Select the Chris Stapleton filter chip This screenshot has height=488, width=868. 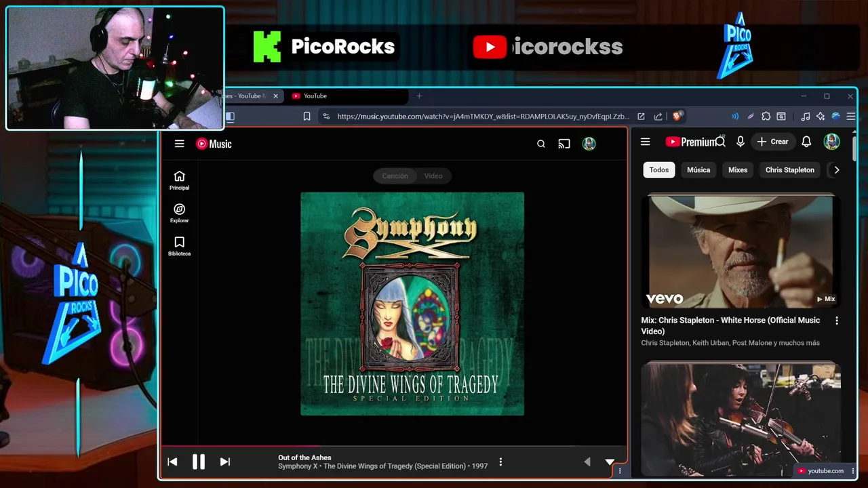click(x=790, y=170)
